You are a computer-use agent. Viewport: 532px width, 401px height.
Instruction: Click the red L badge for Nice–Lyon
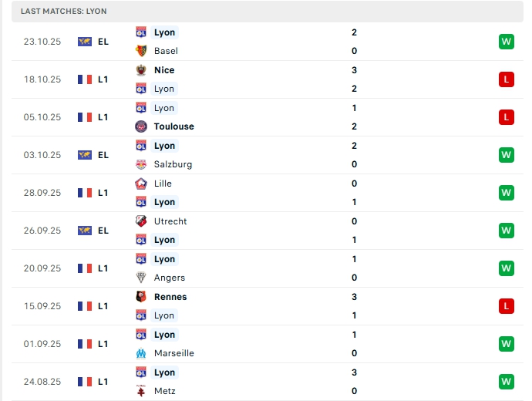(506, 79)
